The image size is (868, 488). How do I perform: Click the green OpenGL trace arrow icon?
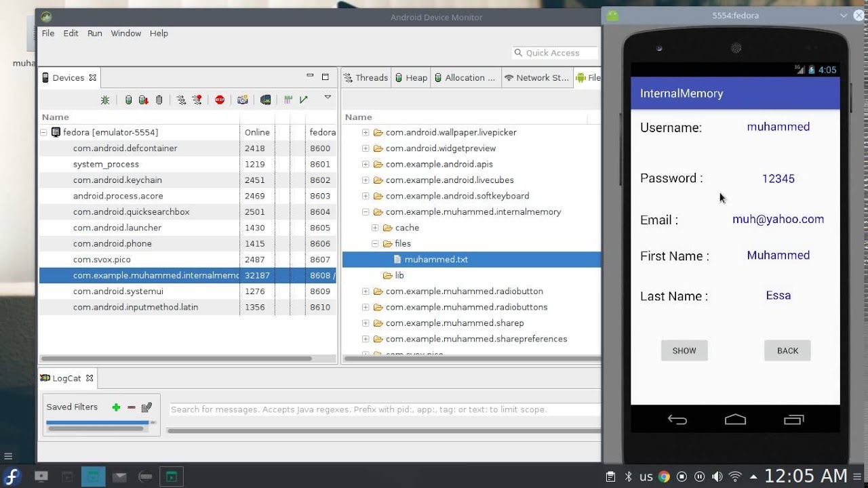pyautogui.click(x=304, y=100)
